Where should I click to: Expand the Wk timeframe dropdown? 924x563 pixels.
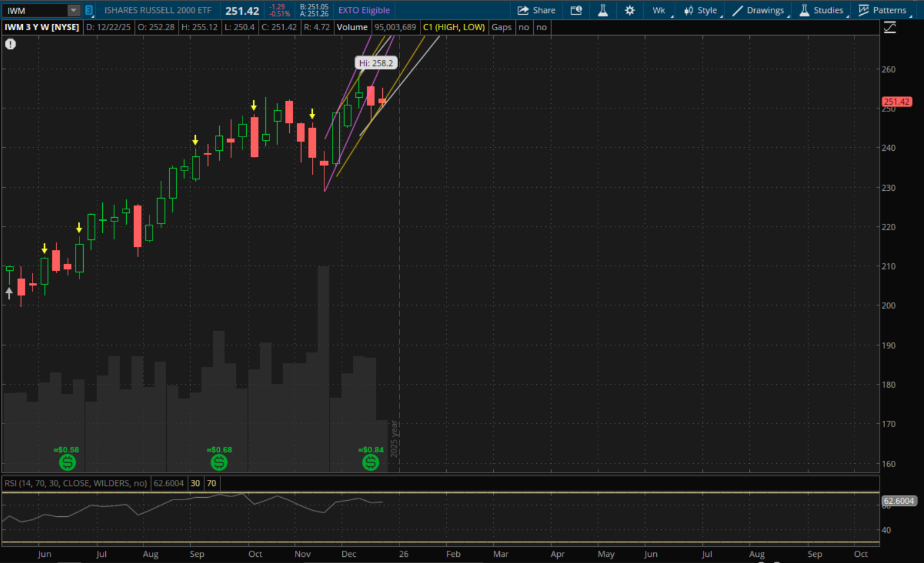pos(659,10)
